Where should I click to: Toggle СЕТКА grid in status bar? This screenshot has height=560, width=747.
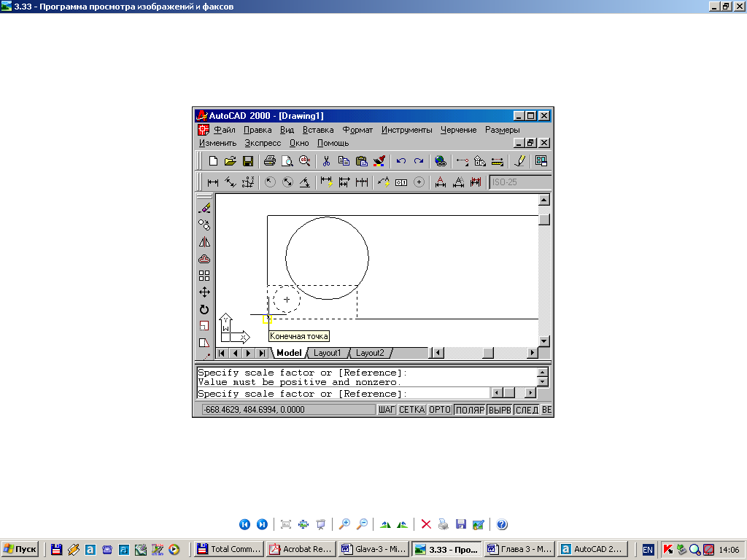411,410
